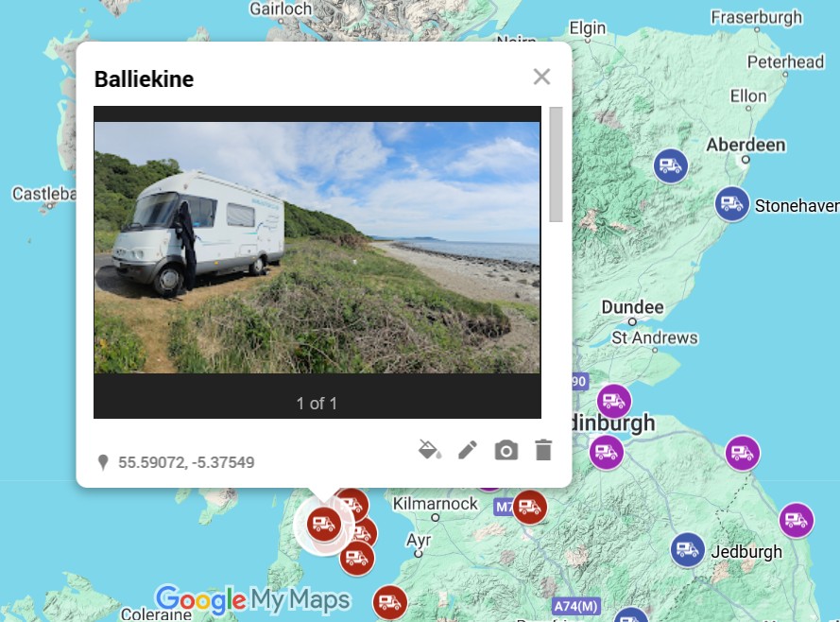Select the red campervan marker southwest of Ayr
The width and height of the screenshot is (840, 622).
click(389, 603)
